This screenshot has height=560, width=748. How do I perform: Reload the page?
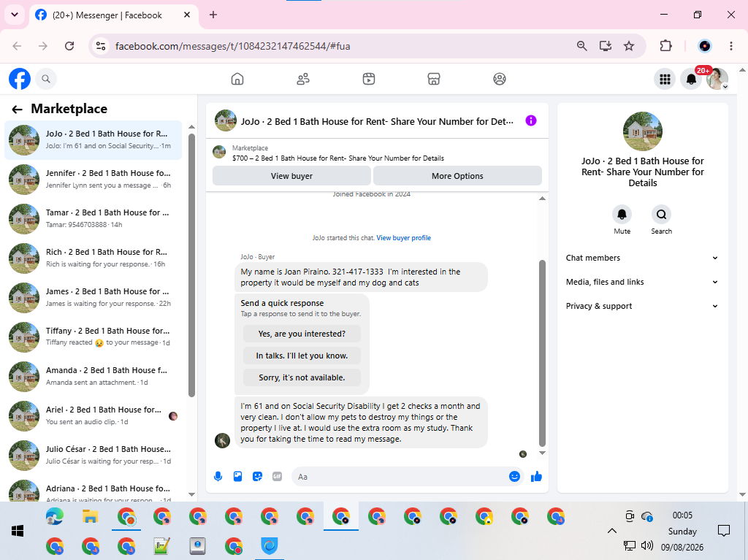coord(69,46)
